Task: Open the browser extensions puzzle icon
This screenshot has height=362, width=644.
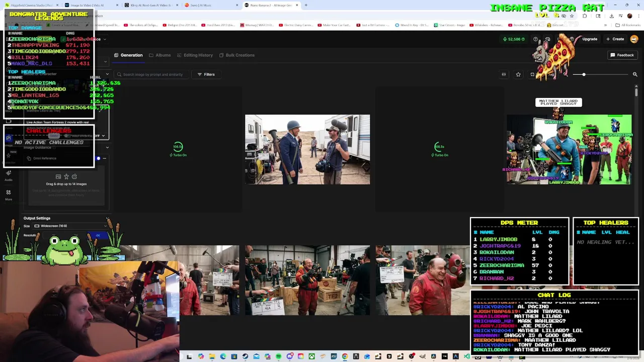Action: 585,16
